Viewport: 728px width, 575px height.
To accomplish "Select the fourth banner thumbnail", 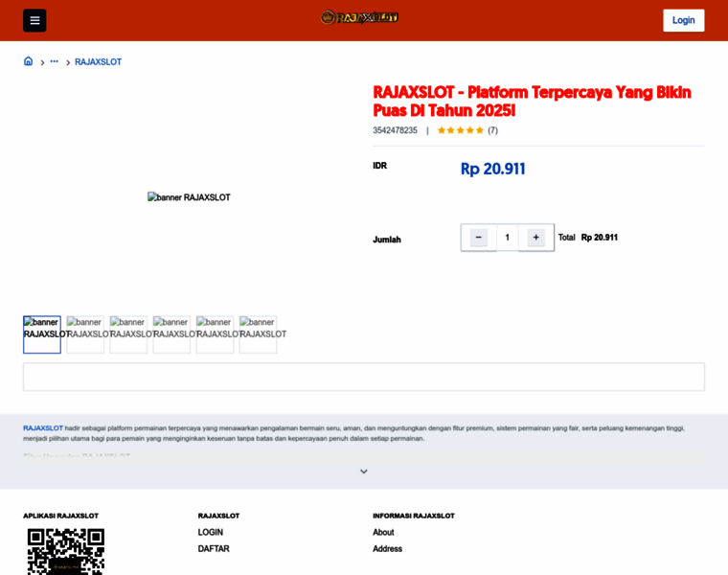I will (171, 334).
